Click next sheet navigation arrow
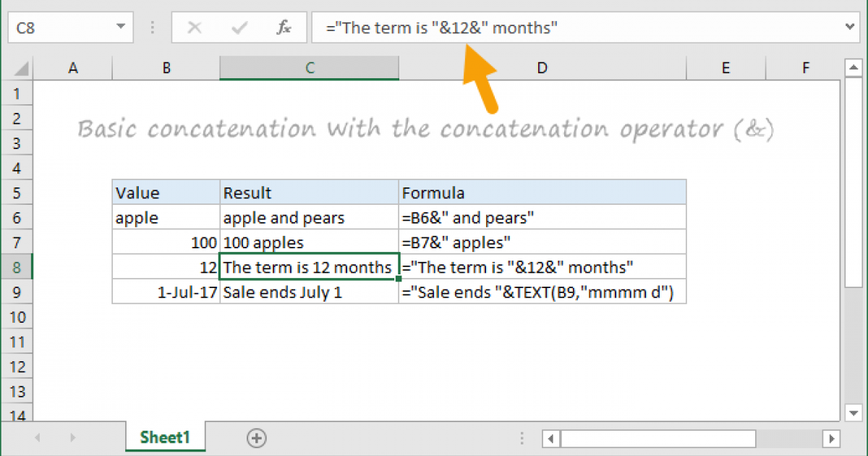 (72, 438)
